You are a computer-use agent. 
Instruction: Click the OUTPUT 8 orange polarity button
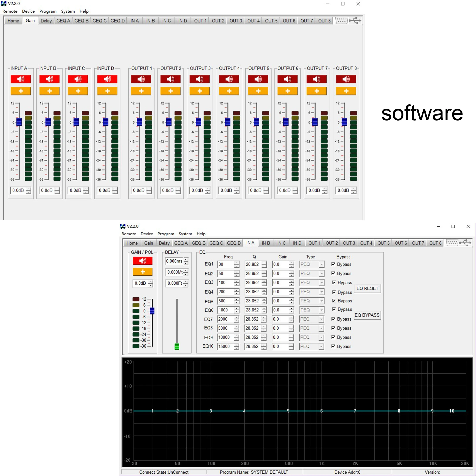click(346, 91)
